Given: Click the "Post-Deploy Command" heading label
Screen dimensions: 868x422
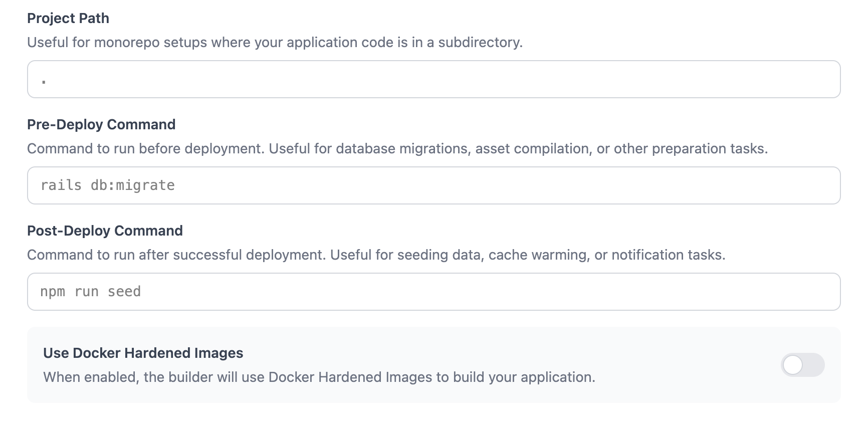Looking at the screenshot, I should click(105, 231).
